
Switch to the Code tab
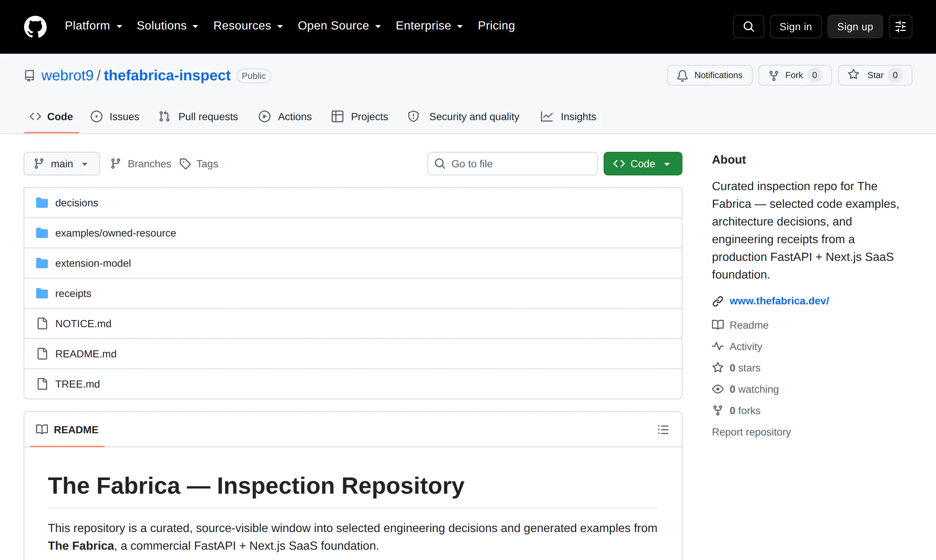point(51,116)
